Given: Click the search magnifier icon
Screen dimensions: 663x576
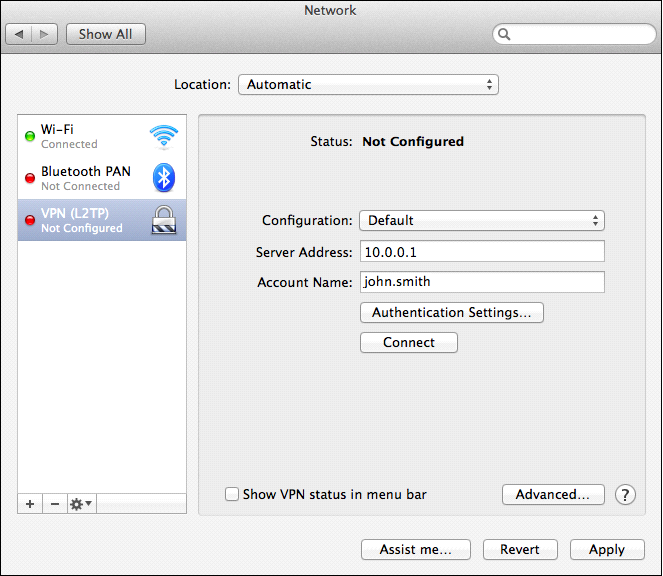Looking at the screenshot, I should pyautogui.click(x=504, y=34).
